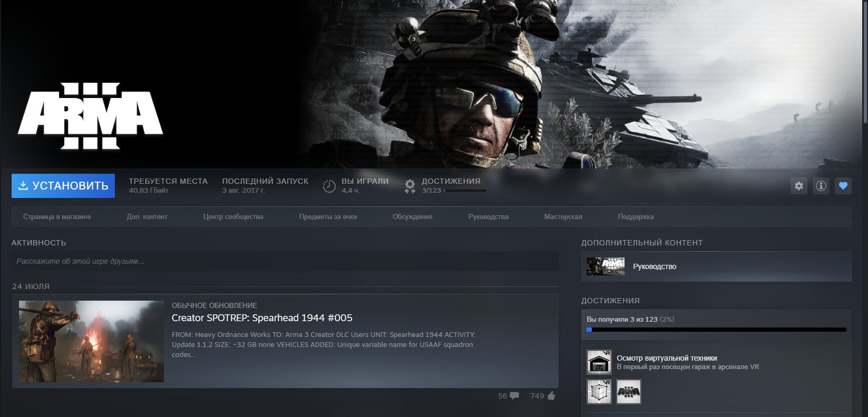Toggle the favorite heart icon
The width and height of the screenshot is (868, 417).
click(x=843, y=186)
